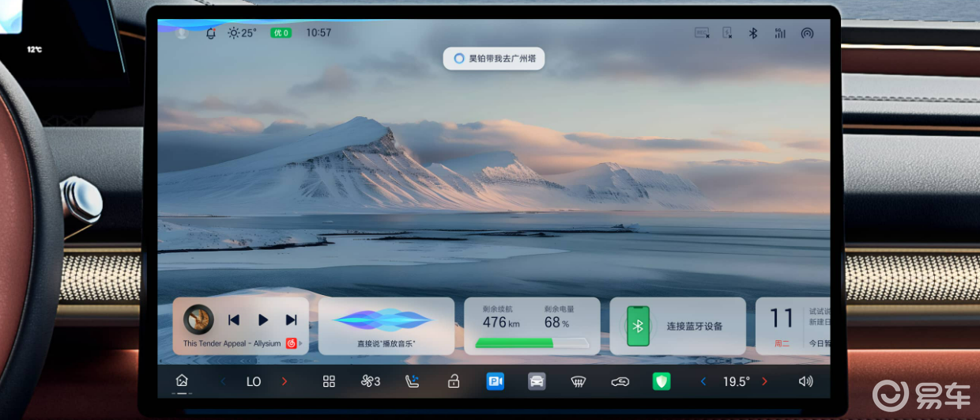Tap the dashcam REC status icon
This screenshot has height=420, width=980.
pos(702,33)
